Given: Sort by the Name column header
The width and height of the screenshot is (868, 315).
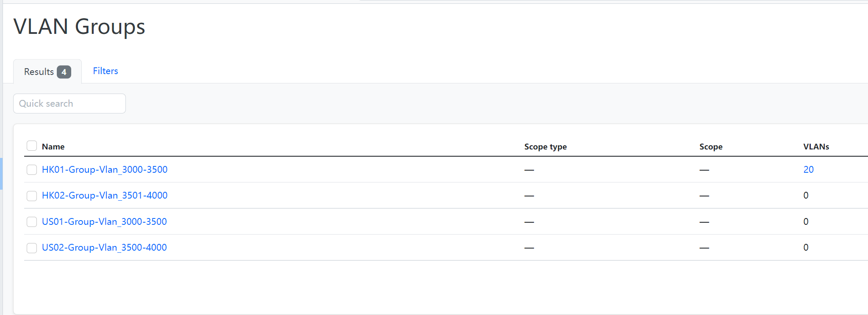Looking at the screenshot, I should pos(53,147).
